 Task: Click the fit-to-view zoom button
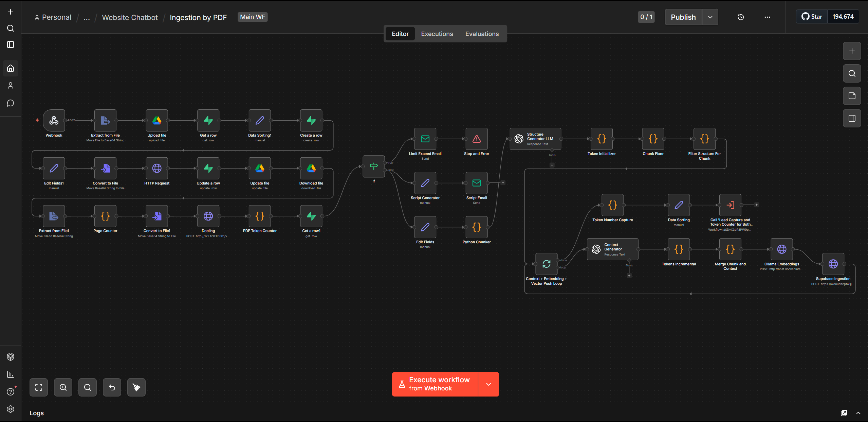click(x=39, y=387)
